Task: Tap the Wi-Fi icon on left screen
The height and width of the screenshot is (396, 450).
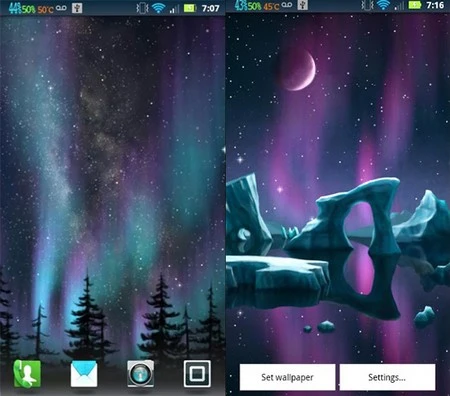Action: point(158,8)
